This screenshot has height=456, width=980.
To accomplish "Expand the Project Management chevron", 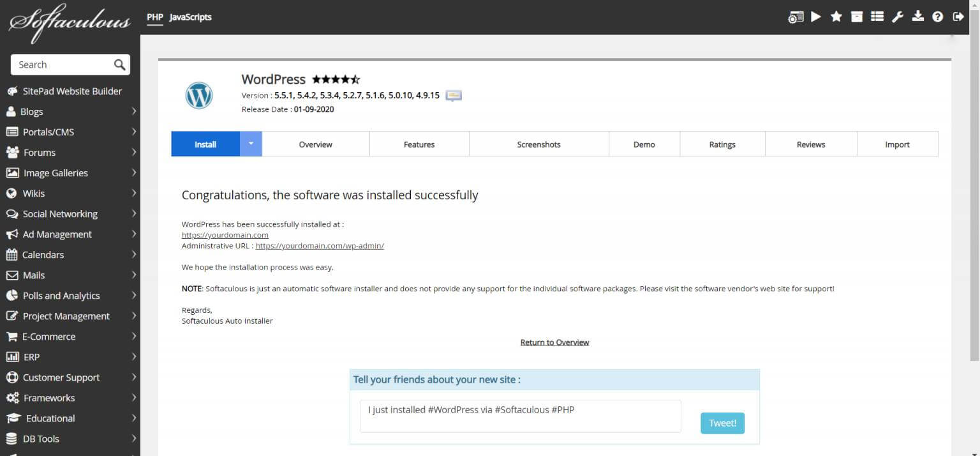I will click(x=134, y=315).
